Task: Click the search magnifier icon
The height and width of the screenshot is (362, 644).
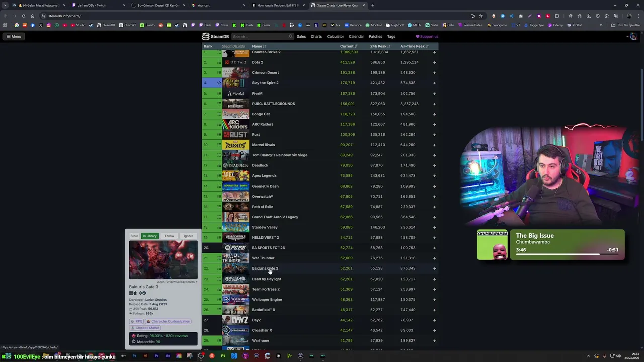Action: (291, 36)
